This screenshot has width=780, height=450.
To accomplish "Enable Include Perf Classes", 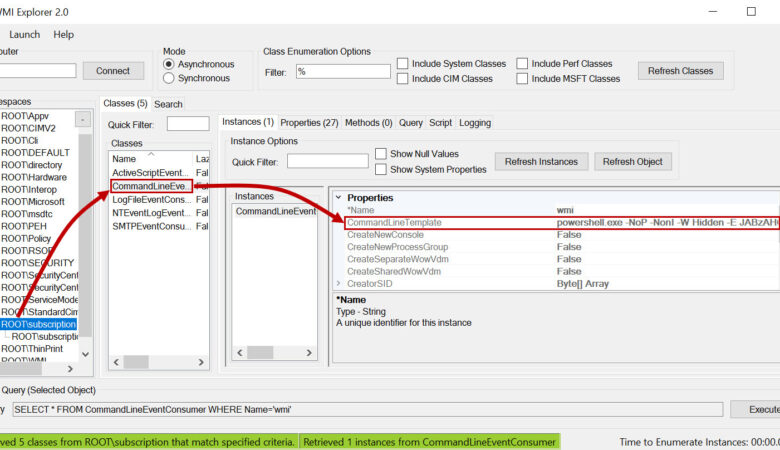I will [522, 64].
